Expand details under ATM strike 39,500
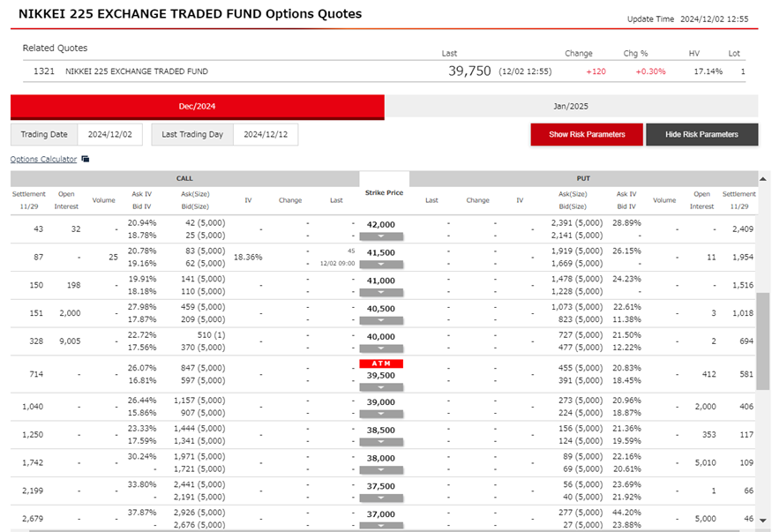Screen dimensions: 772x532 click(381, 386)
